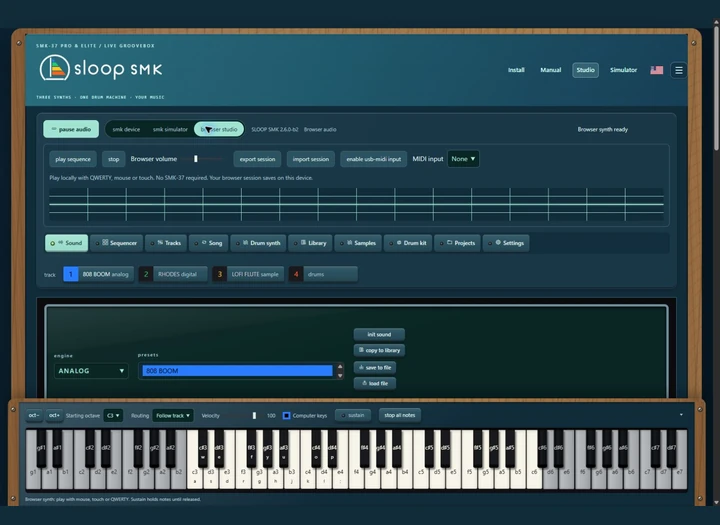
Task: Click the stop button
Action: [113, 159]
